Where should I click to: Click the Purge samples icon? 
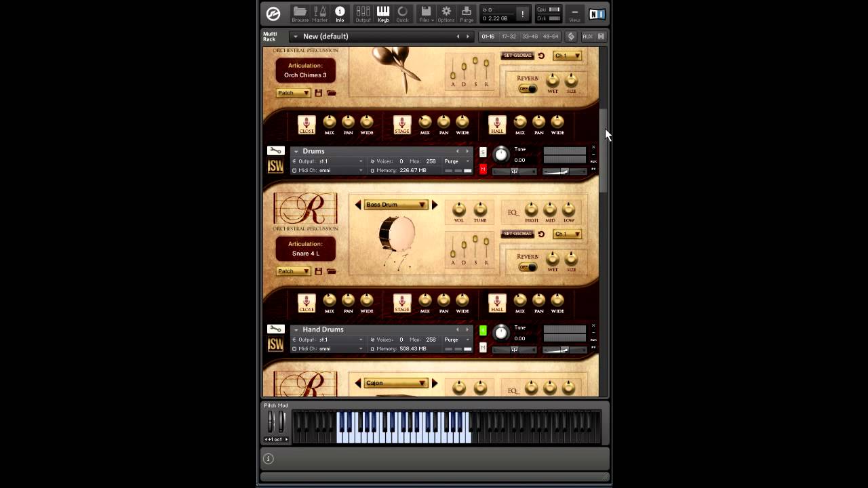(467, 14)
